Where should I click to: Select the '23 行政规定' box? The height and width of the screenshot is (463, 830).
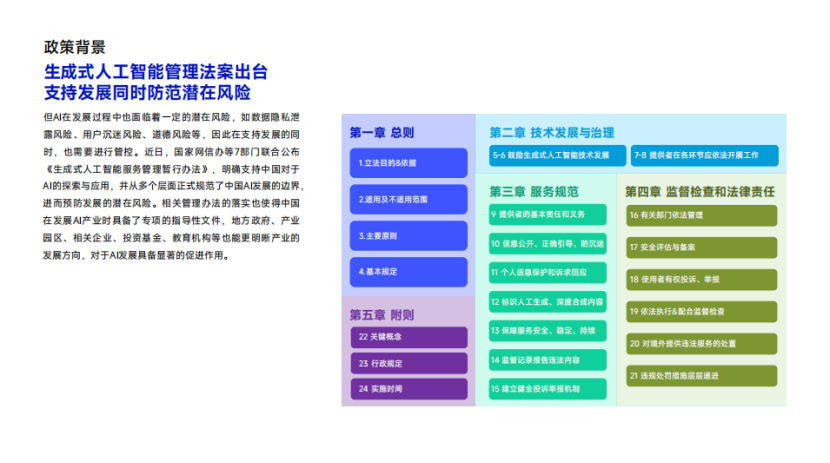point(409,364)
